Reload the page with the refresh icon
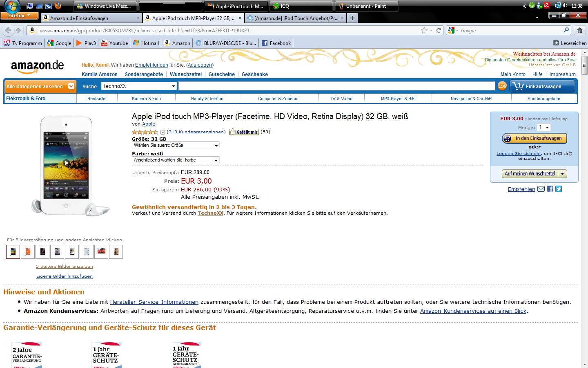This screenshot has width=588, height=368. tap(439, 30)
